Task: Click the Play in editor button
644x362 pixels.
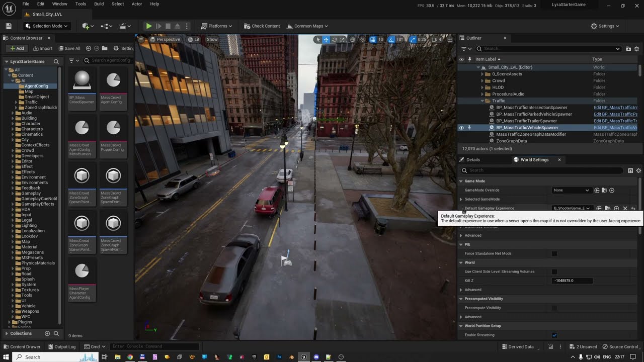Action: click(148, 26)
